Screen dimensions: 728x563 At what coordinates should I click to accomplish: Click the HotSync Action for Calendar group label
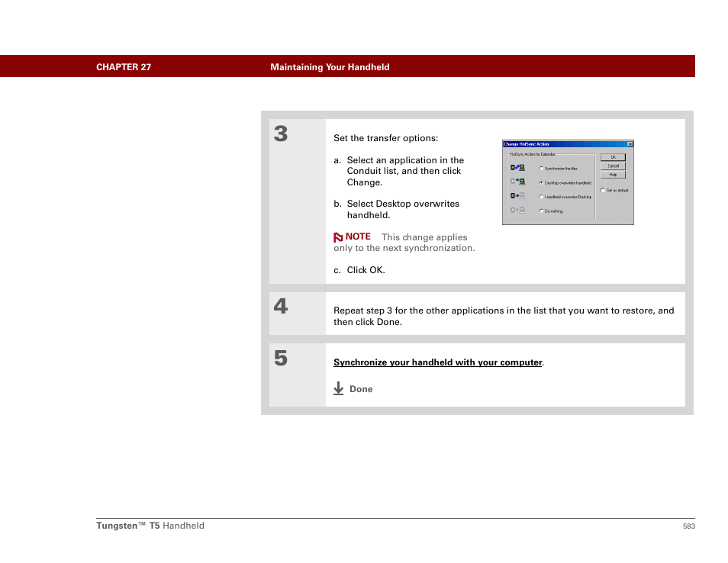click(x=532, y=154)
